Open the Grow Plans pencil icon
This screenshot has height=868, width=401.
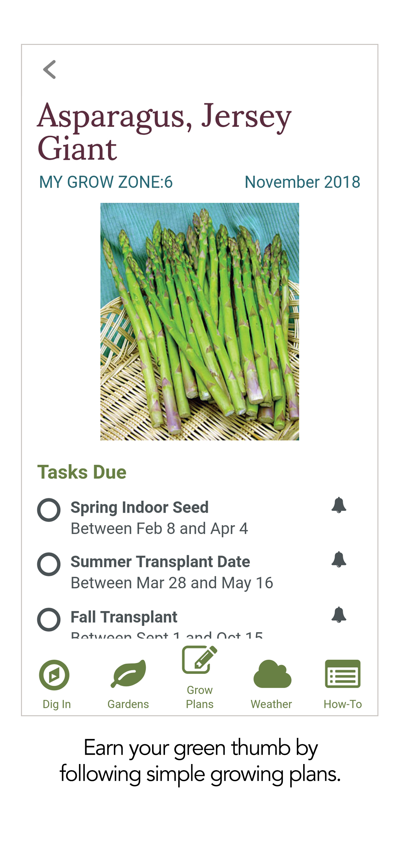199,660
